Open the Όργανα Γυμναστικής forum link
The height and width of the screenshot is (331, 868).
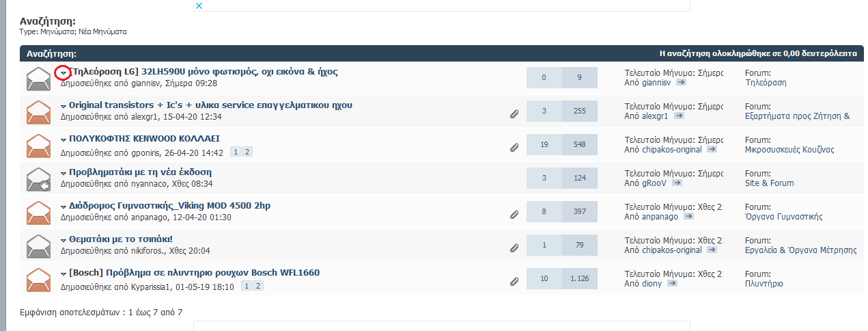783,217
